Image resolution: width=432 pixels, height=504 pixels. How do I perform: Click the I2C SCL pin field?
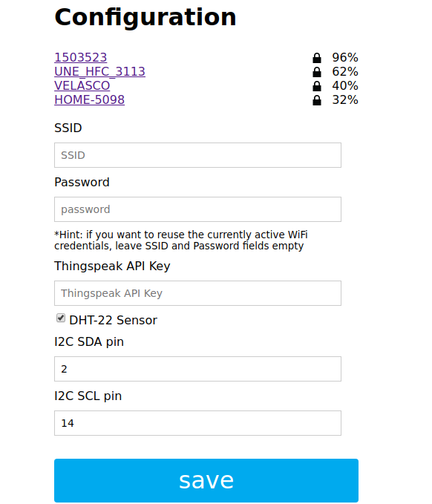point(197,423)
